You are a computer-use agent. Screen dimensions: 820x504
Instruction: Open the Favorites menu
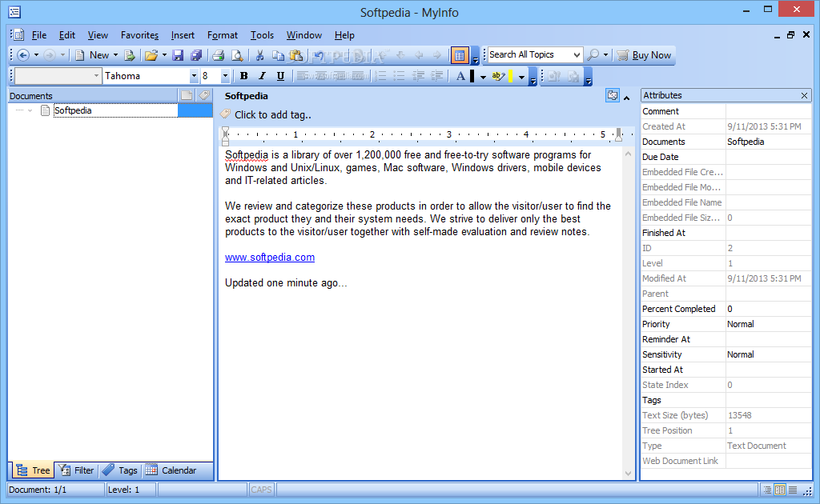tap(139, 35)
